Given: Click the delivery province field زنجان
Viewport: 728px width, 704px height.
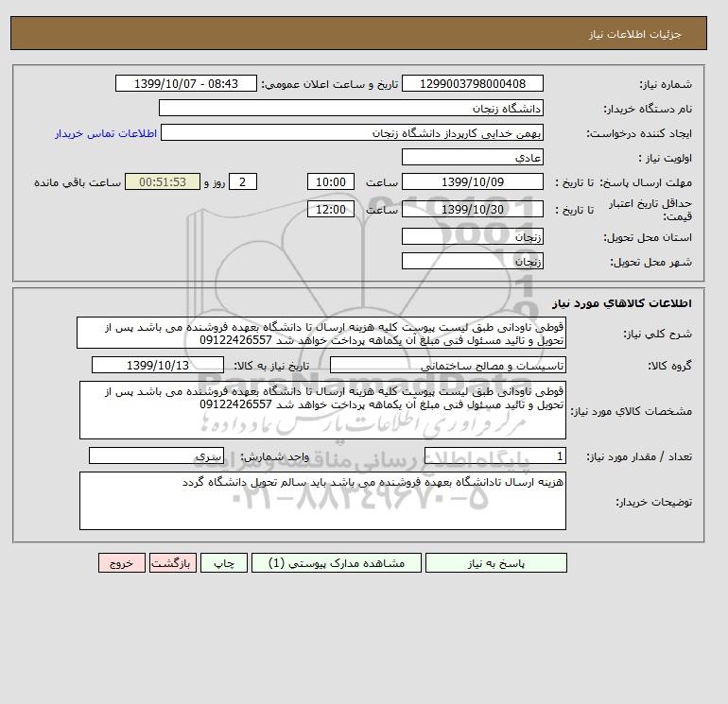Looking at the screenshot, I should (x=472, y=236).
